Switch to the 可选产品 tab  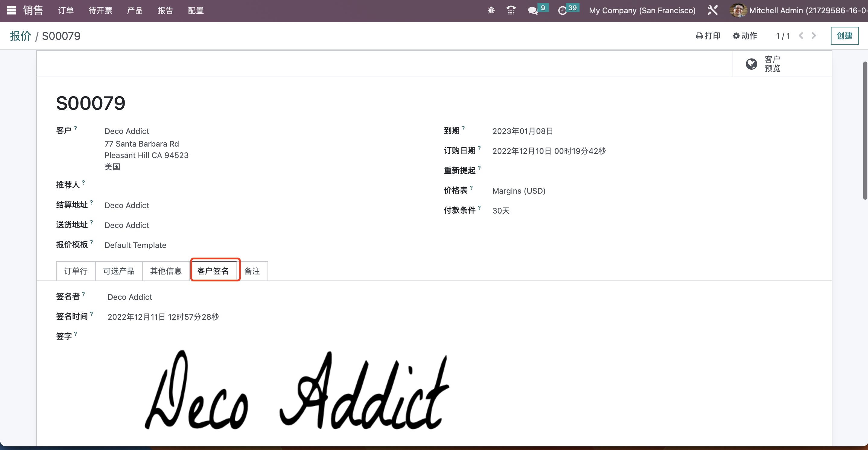click(x=119, y=271)
